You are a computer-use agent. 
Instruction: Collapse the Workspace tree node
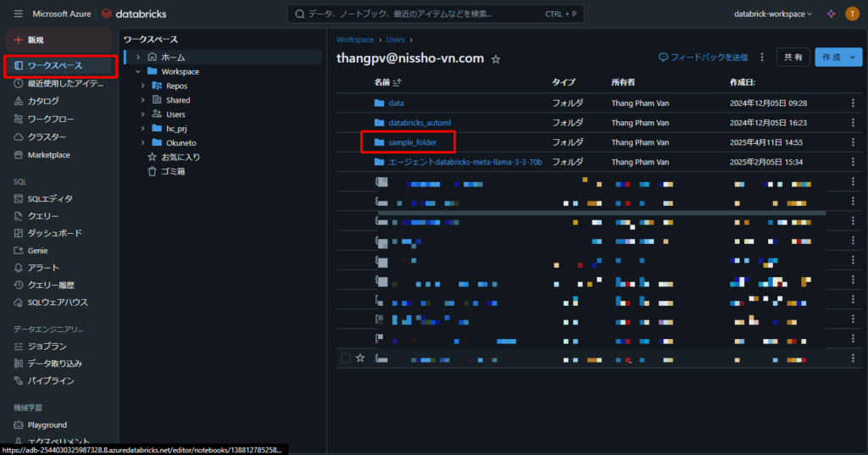(138, 71)
